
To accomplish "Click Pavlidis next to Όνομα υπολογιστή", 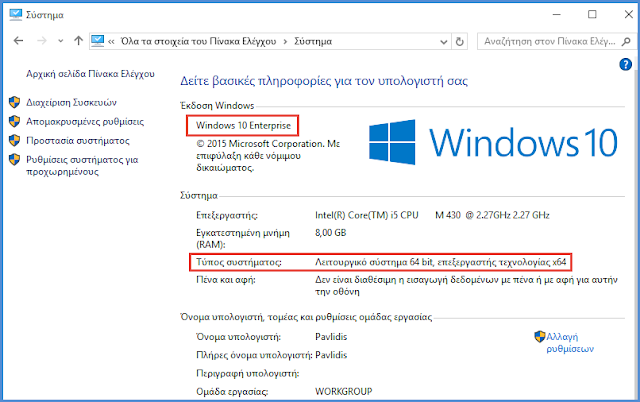I will [331, 337].
